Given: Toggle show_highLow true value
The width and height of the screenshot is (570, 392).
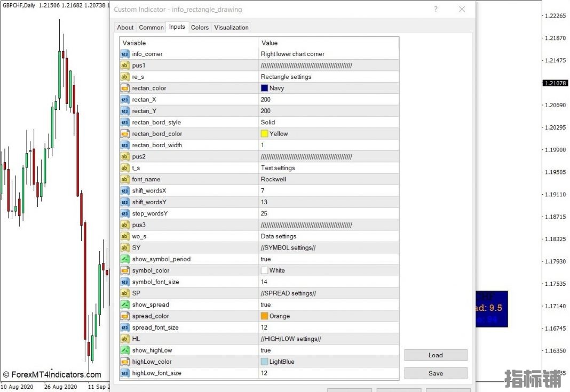Looking at the screenshot, I should point(328,350).
